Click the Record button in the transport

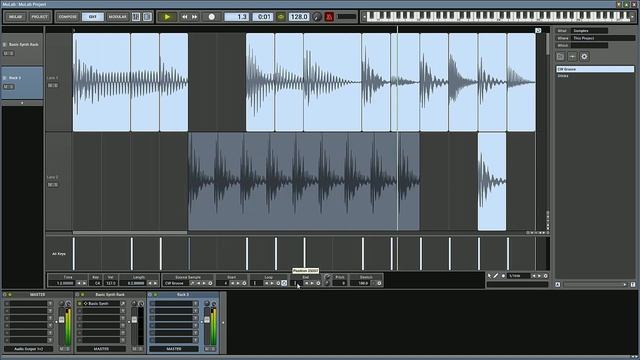point(211,17)
